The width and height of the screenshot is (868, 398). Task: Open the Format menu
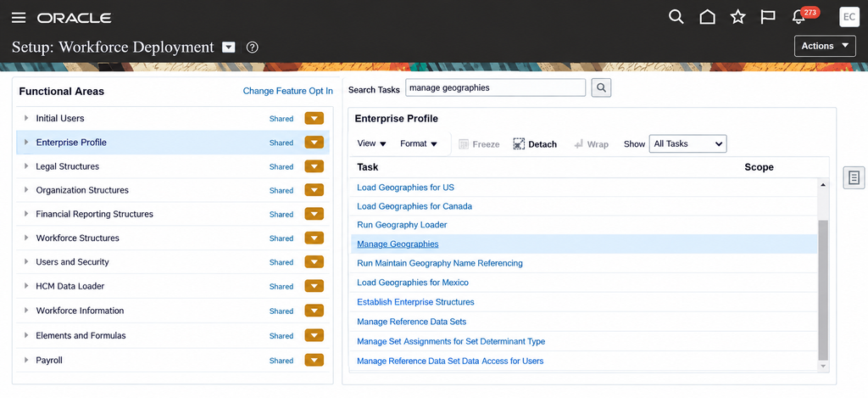tap(419, 143)
